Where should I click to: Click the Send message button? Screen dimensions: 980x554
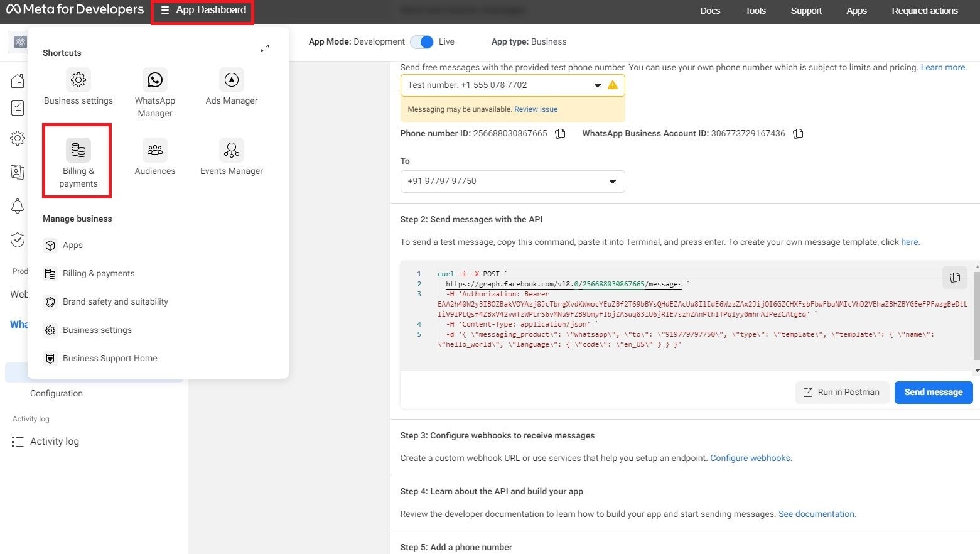[934, 393]
